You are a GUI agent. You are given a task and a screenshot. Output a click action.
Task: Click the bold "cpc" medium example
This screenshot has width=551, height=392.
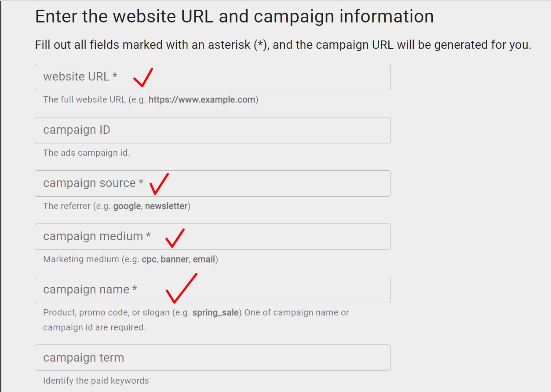149,260
